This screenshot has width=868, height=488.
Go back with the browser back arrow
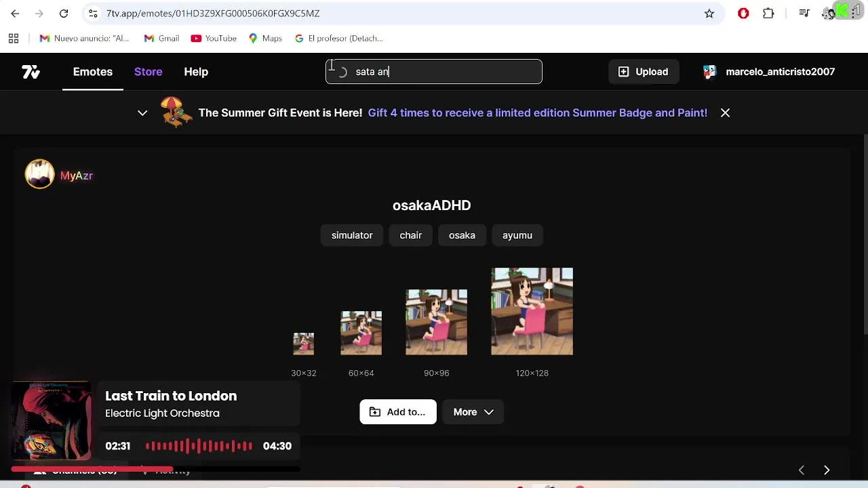pos(15,14)
